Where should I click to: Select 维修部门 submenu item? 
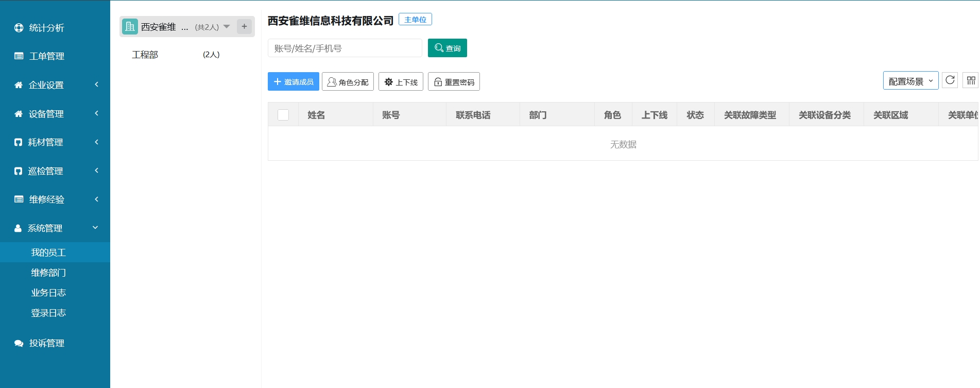[48, 273]
